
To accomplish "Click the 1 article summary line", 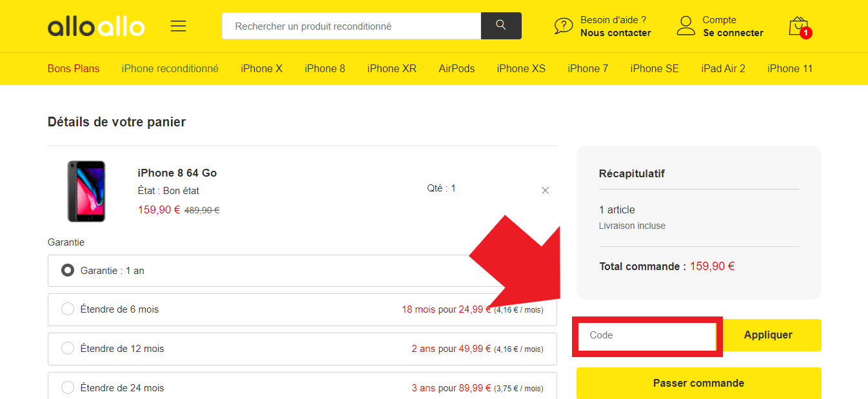I will coord(617,209).
